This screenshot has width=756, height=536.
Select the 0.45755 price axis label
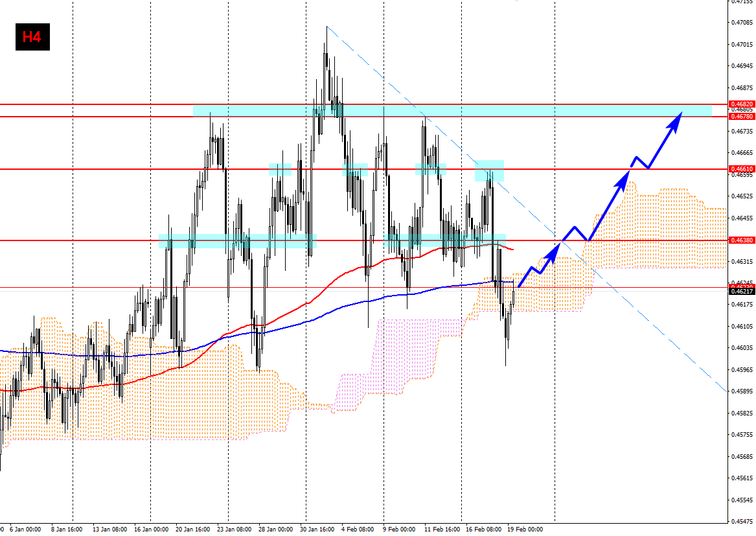pyautogui.click(x=742, y=435)
